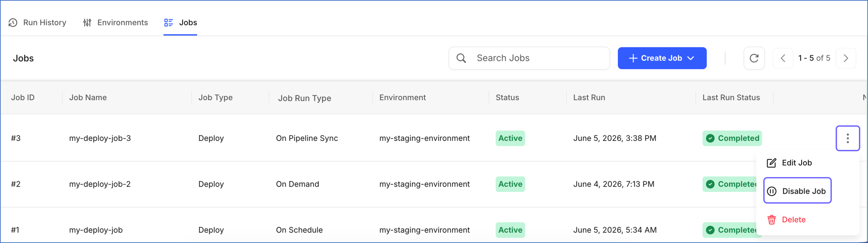Screen dimensions: 868x243
Task: Focus the Search Jobs input field
Action: point(529,58)
